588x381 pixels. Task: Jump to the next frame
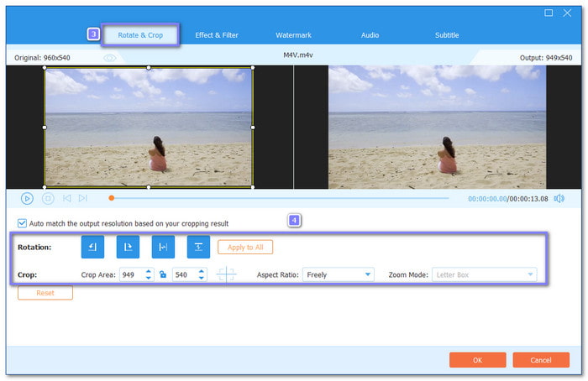pos(83,198)
